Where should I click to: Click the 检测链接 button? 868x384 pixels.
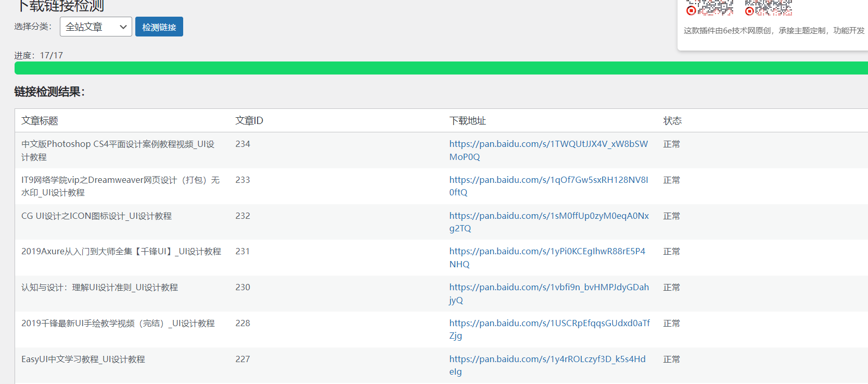(x=159, y=27)
